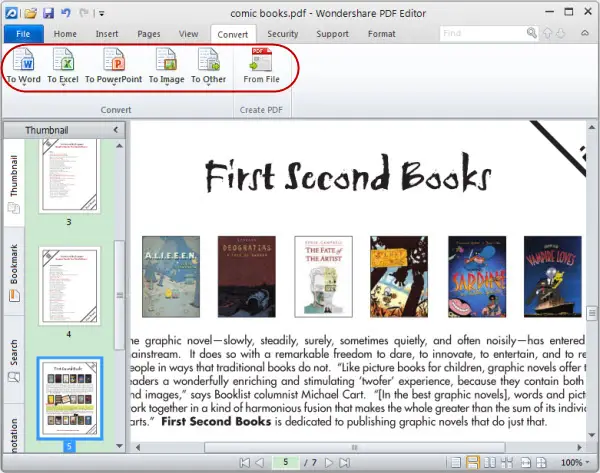Click the Vampire Loves book cover

click(553, 277)
